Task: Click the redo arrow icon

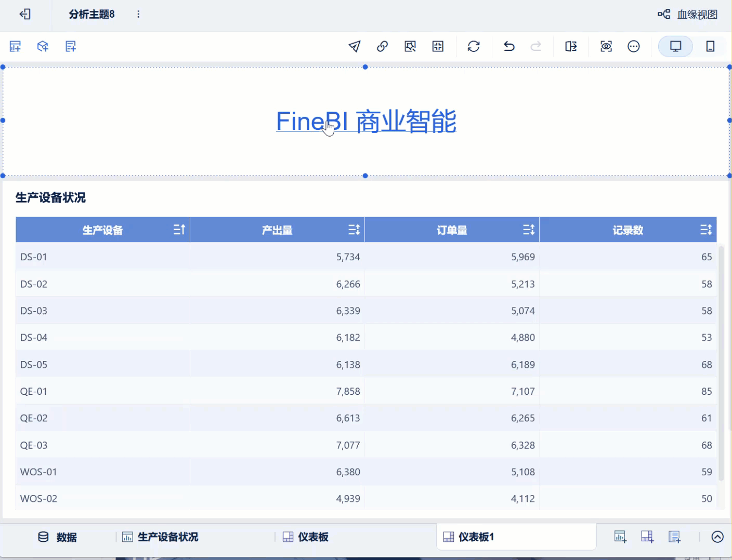Action: pos(536,46)
